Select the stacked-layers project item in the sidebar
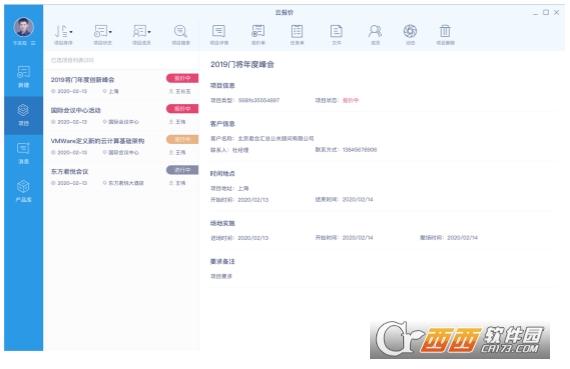 24,115
